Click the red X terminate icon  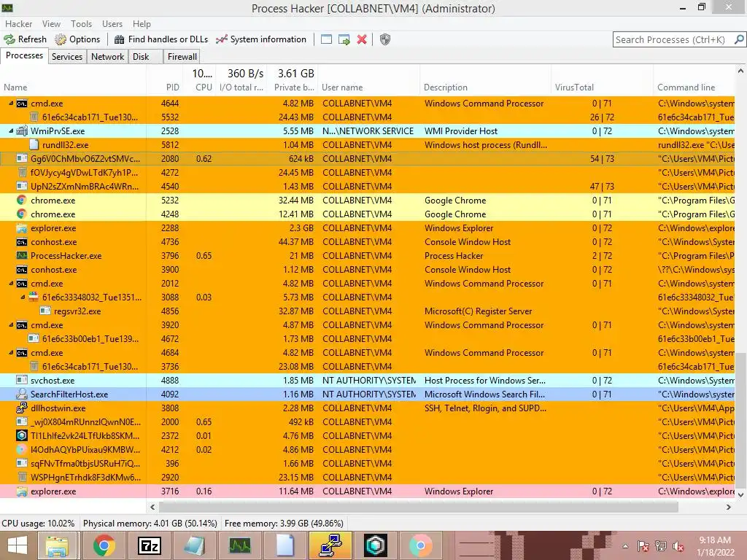(362, 39)
